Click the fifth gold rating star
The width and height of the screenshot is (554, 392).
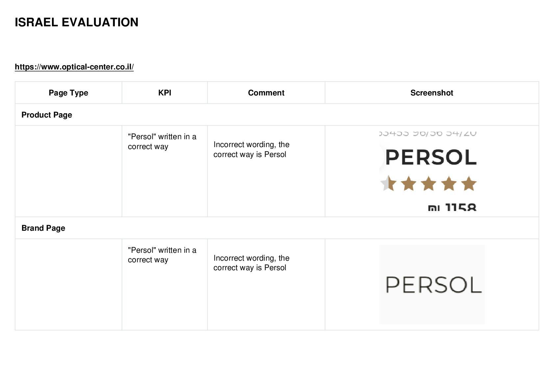point(469,183)
